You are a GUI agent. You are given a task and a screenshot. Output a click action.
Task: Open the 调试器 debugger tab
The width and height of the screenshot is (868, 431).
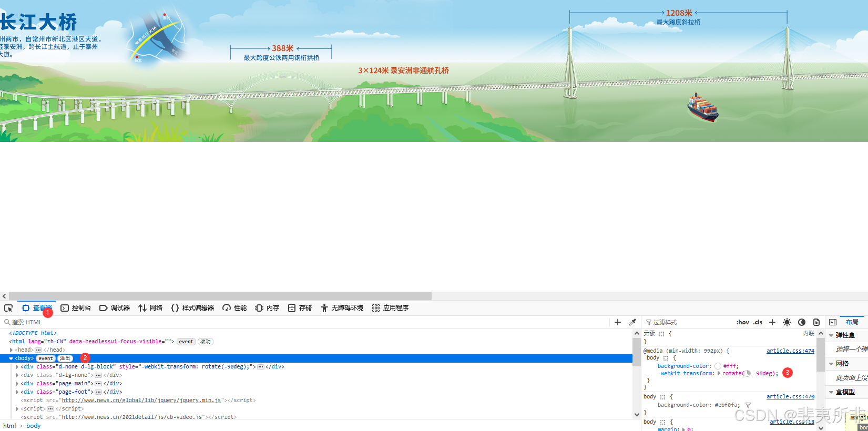pos(115,308)
